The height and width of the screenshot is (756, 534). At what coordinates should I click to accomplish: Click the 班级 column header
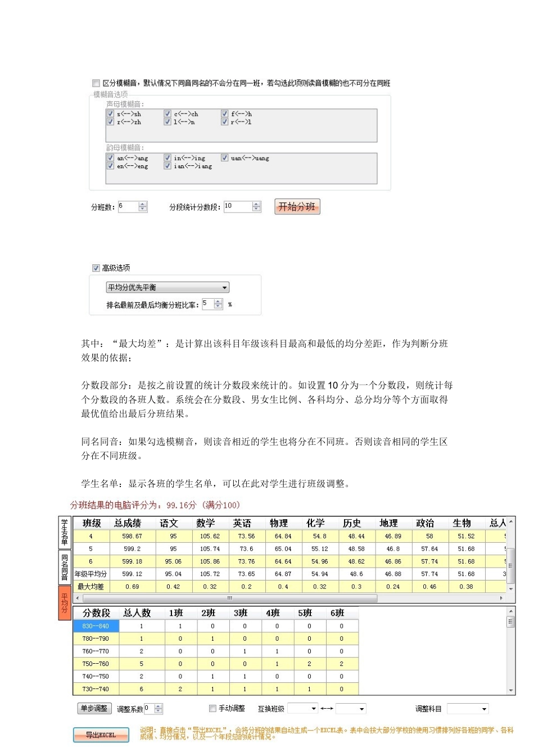point(92,523)
